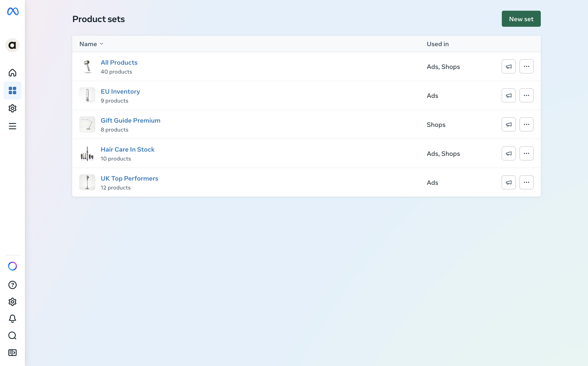Click the megaphone icon on All Products row
The width and height of the screenshot is (588, 366).
(x=509, y=66)
